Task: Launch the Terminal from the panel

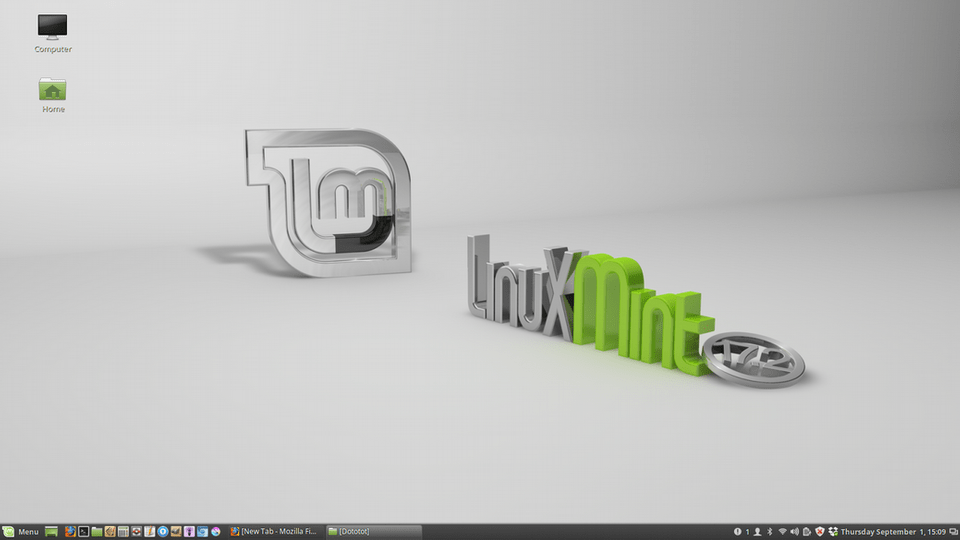Action: click(x=83, y=531)
